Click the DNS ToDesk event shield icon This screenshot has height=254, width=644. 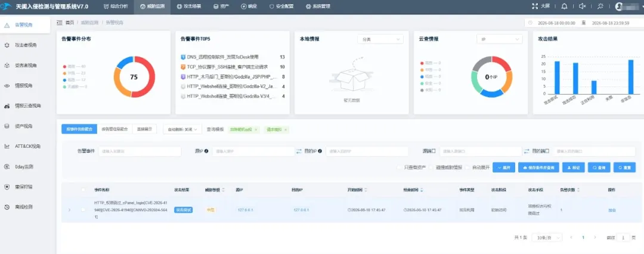tap(183, 57)
